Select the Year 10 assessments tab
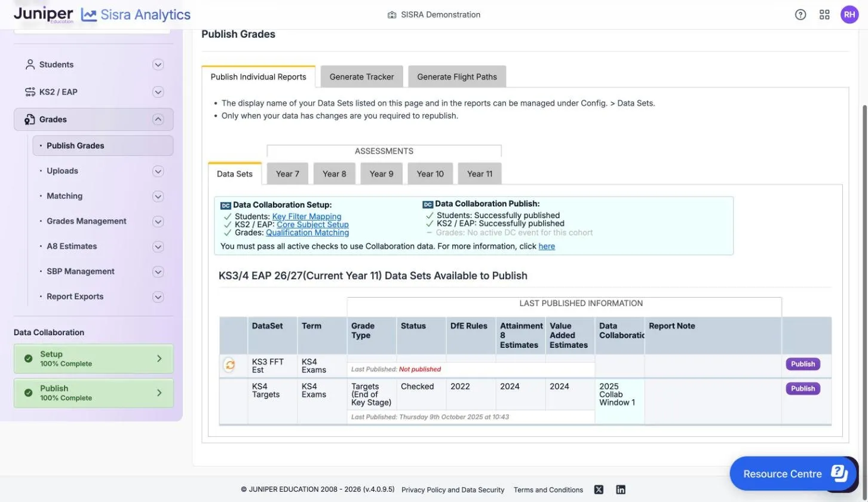Viewport: 868px width, 502px height. point(430,174)
